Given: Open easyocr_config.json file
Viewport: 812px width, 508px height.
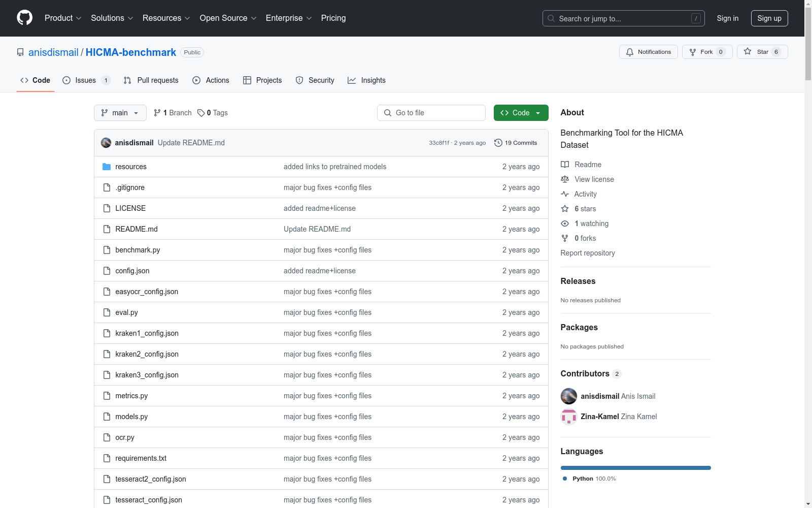Looking at the screenshot, I should click(x=147, y=292).
